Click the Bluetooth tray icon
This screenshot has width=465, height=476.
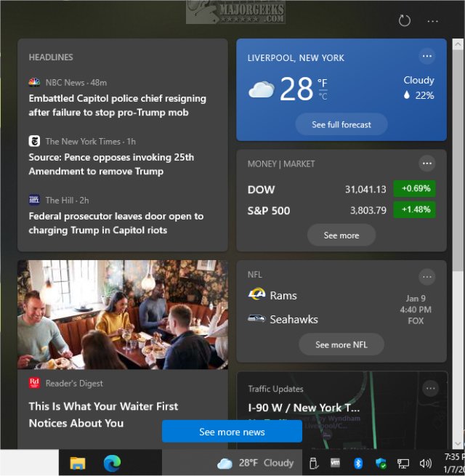point(358,463)
